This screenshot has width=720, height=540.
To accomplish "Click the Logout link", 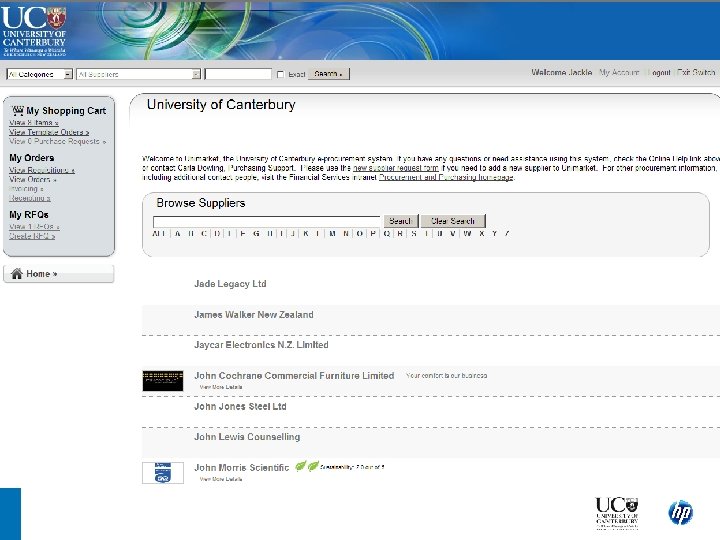I will coord(659,73).
